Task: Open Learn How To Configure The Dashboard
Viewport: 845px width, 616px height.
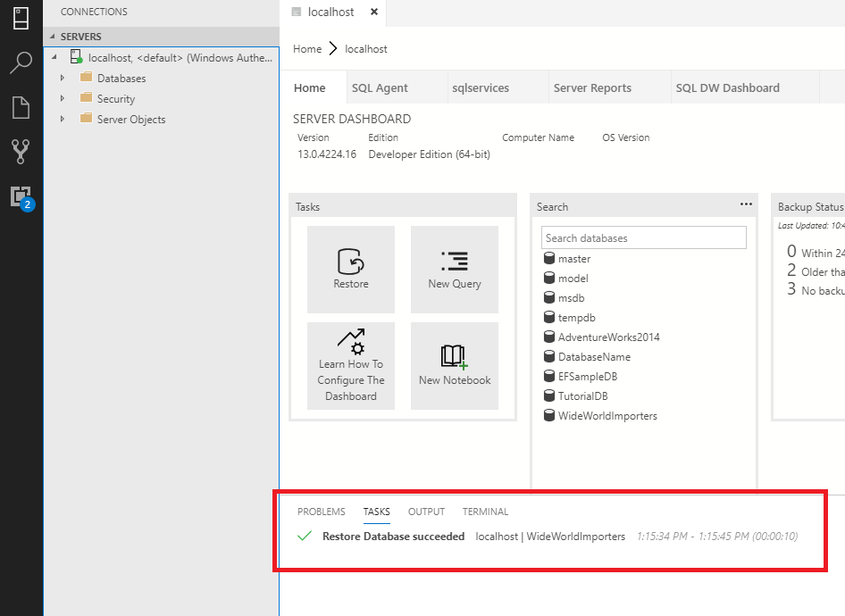Action: [x=351, y=366]
